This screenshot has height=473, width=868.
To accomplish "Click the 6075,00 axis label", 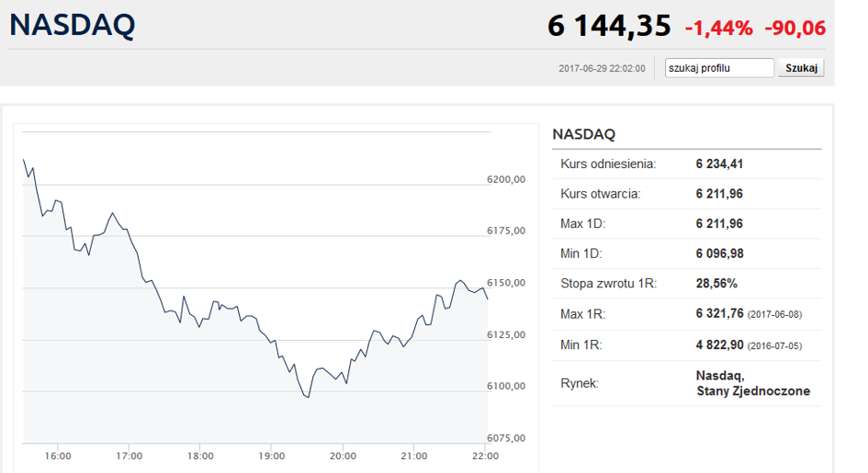I will pos(506,438).
